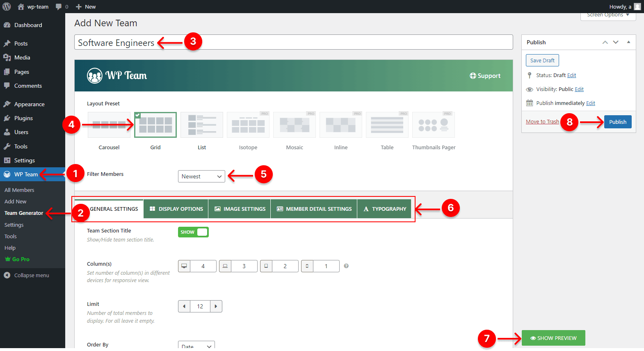Select the Grid layout preset

[x=155, y=125]
